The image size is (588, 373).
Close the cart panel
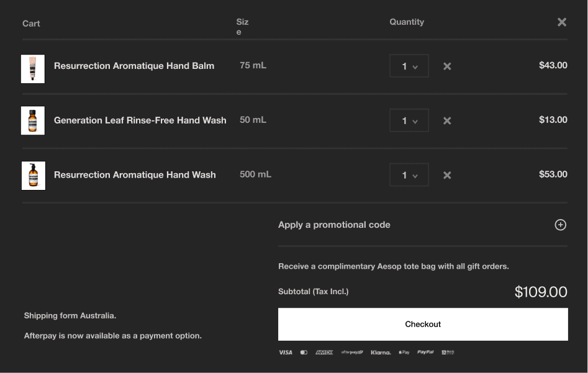click(x=561, y=22)
